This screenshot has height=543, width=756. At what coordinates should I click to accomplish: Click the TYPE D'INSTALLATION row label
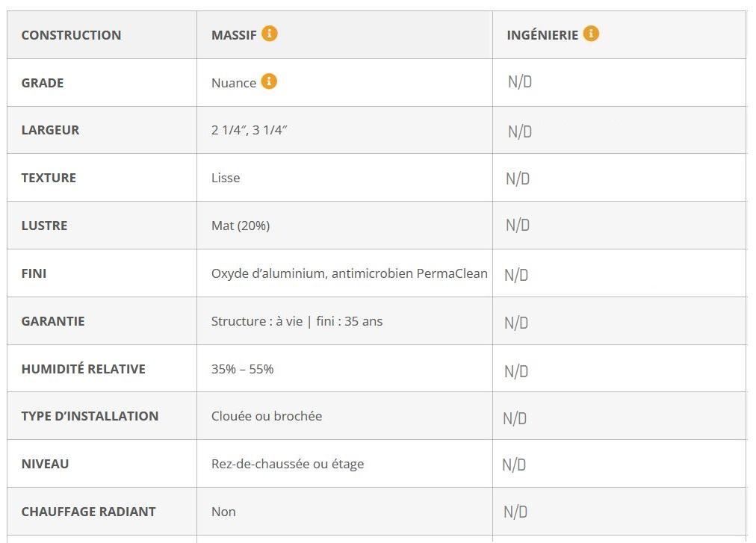(90, 416)
